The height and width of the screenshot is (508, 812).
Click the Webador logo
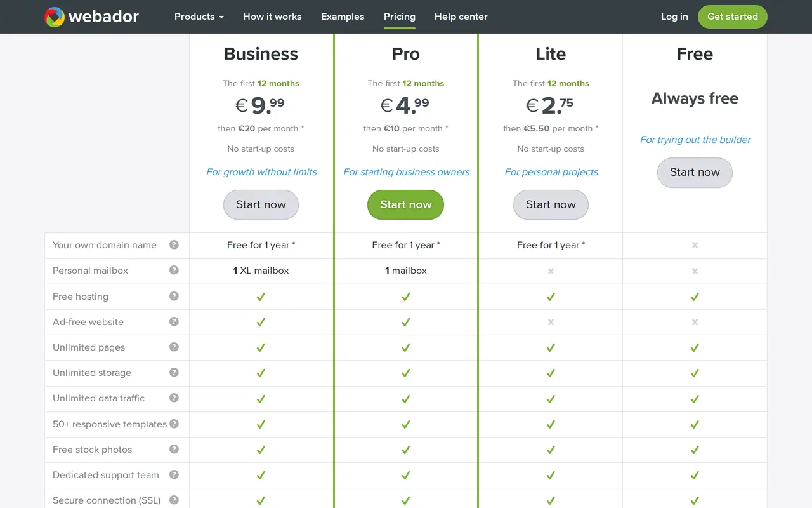click(92, 17)
